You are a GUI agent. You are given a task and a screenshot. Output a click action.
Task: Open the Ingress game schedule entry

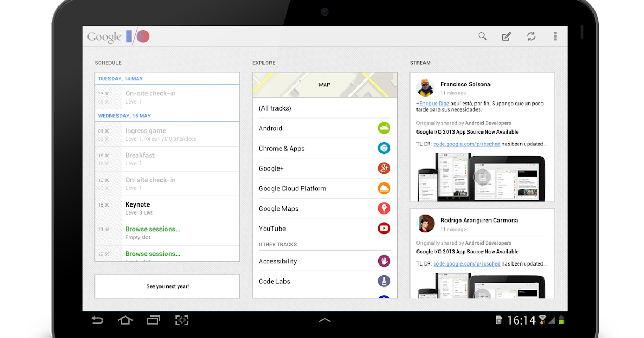(167, 134)
